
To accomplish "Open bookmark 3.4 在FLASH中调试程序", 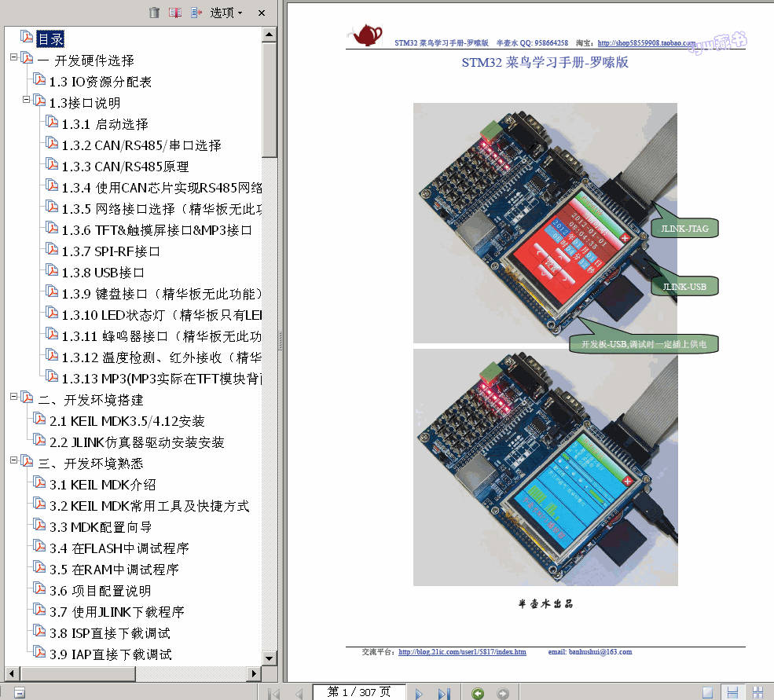I will (x=119, y=549).
